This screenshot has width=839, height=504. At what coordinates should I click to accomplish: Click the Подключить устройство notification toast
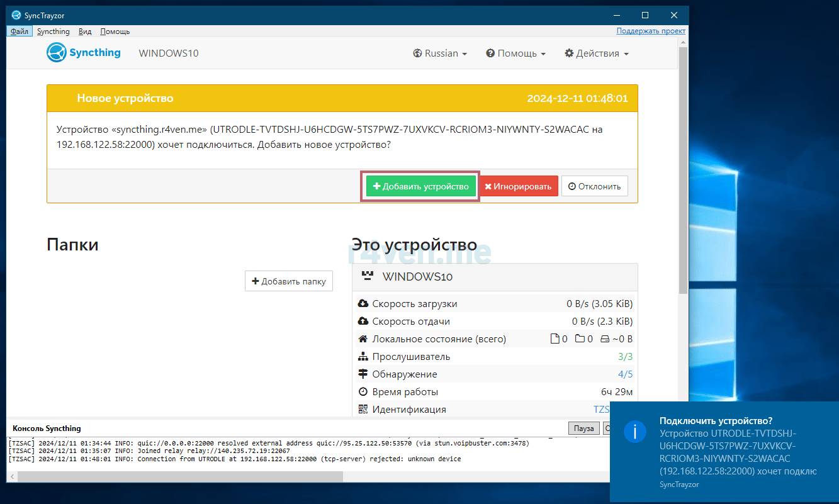point(724,452)
